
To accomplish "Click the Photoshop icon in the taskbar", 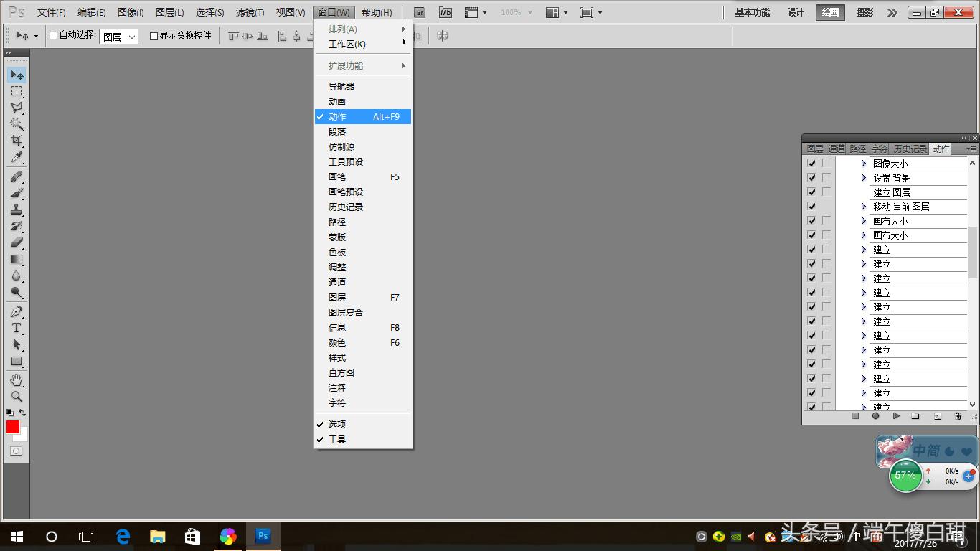I will [263, 535].
